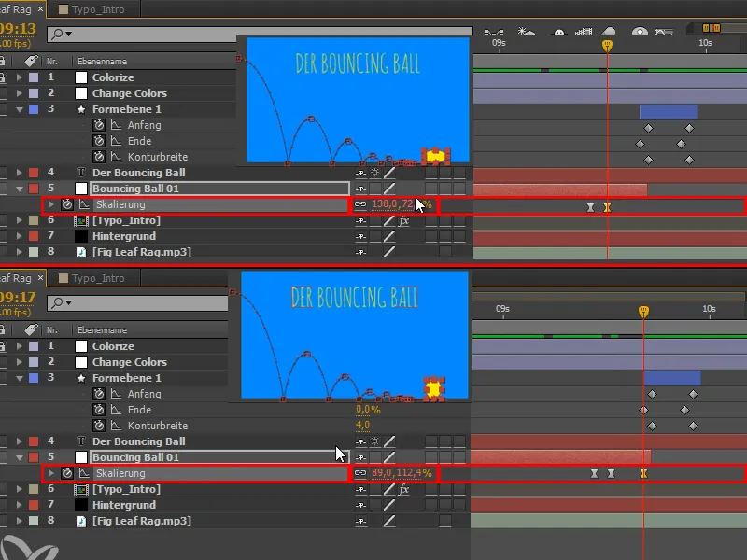
Task: Click the red label swatch of Hintergrund in 09:17 timeline
Action: 34,505
